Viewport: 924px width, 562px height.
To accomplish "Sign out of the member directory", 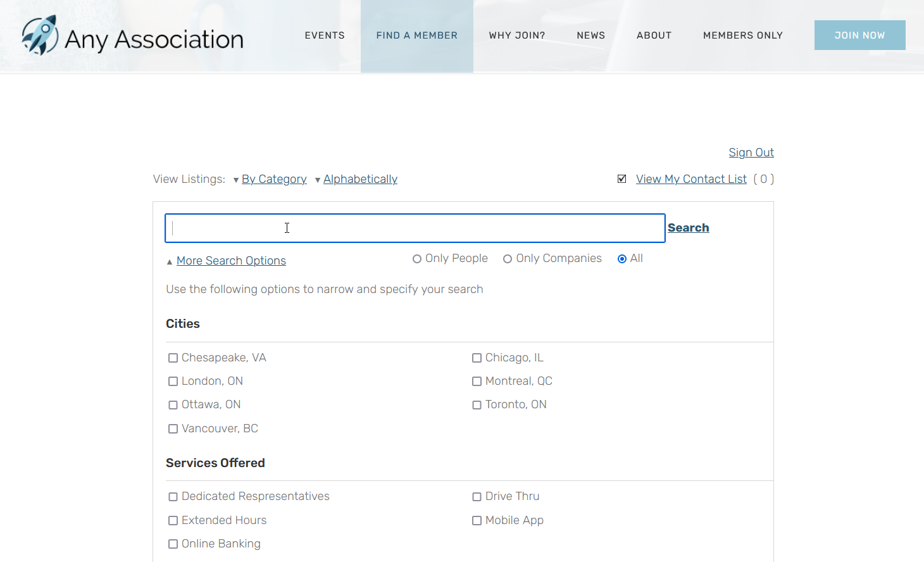I will click(751, 153).
